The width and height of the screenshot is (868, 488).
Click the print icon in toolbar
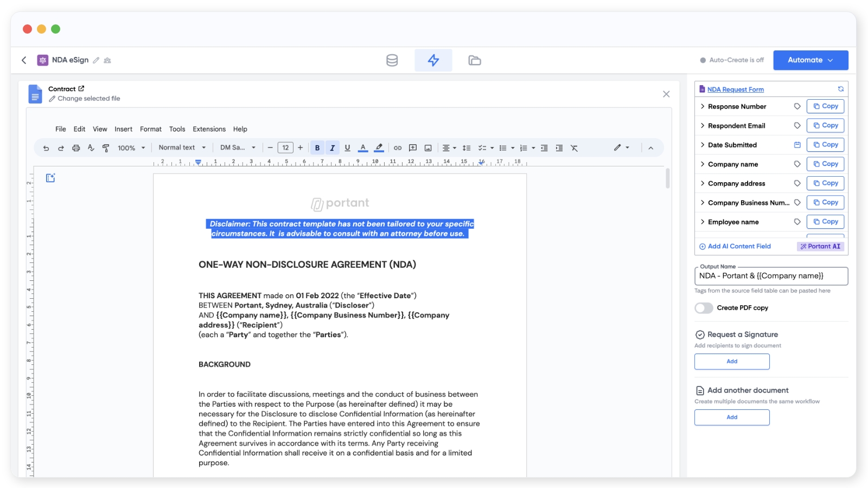point(76,148)
